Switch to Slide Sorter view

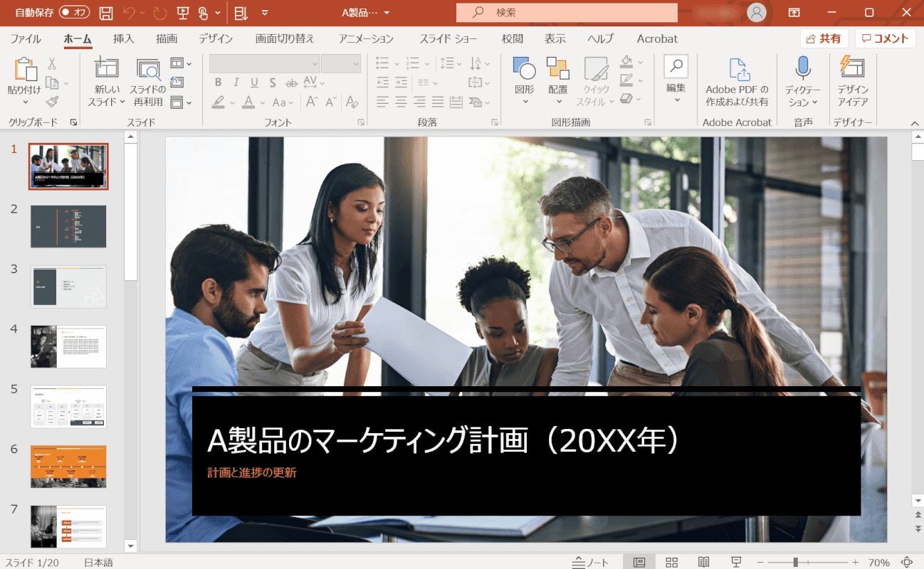(x=671, y=563)
